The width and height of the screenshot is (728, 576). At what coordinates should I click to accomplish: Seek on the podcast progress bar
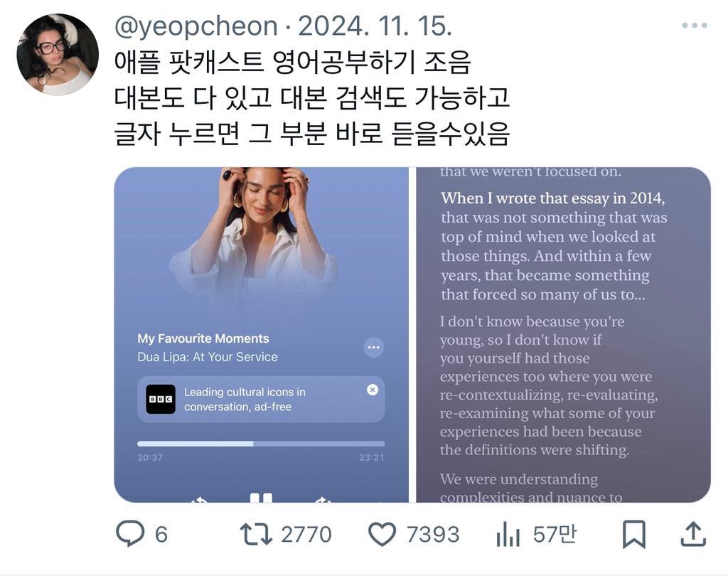(261, 444)
